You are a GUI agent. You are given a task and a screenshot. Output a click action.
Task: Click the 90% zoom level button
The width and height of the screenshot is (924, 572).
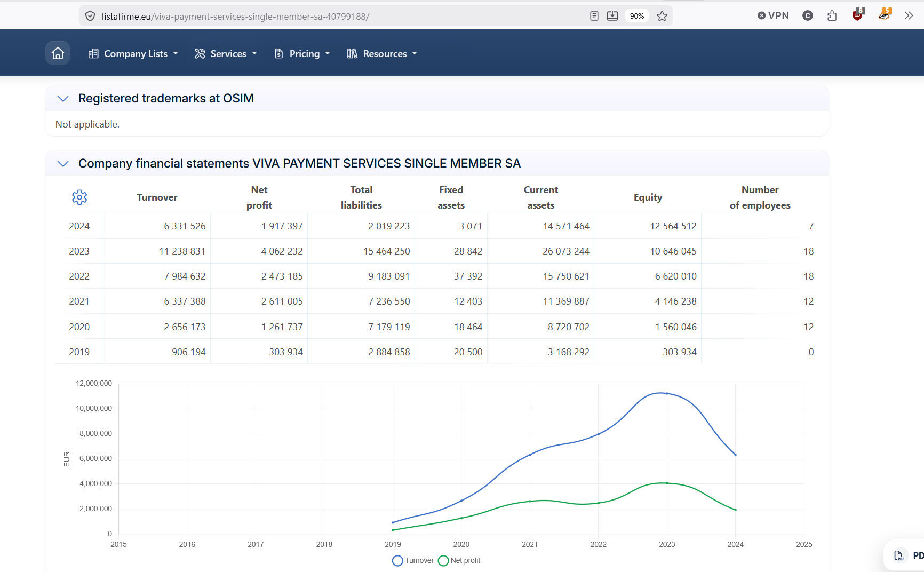637,16
